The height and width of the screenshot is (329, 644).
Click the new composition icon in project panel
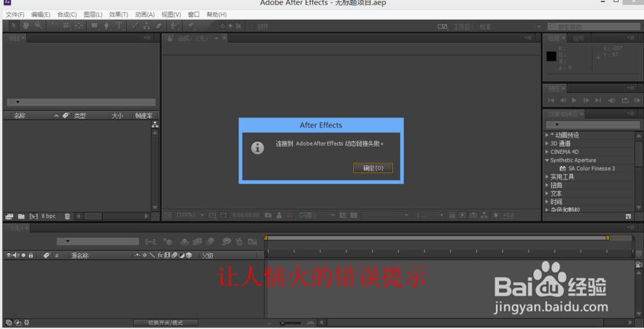point(33,216)
